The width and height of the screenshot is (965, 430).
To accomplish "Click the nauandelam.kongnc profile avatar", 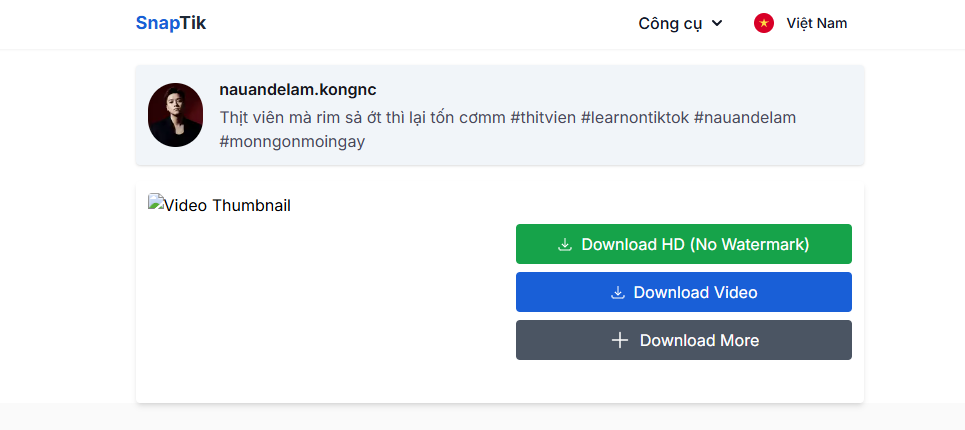I will coord(175,115).
